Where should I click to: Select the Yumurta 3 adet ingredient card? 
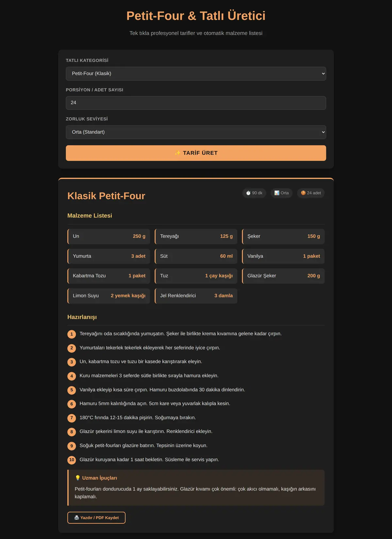point(109,256)
